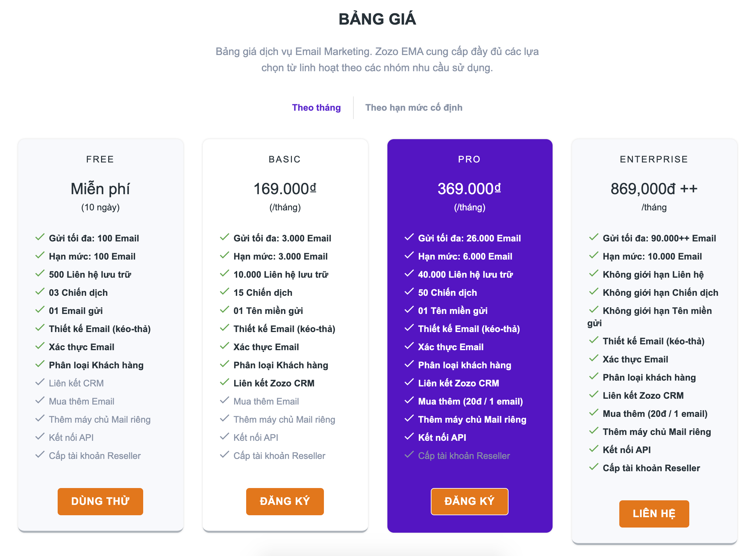This screenshot has width=756, height=556.
Task: Switch to the Theo tháng tab
Action: pos(316,108)
